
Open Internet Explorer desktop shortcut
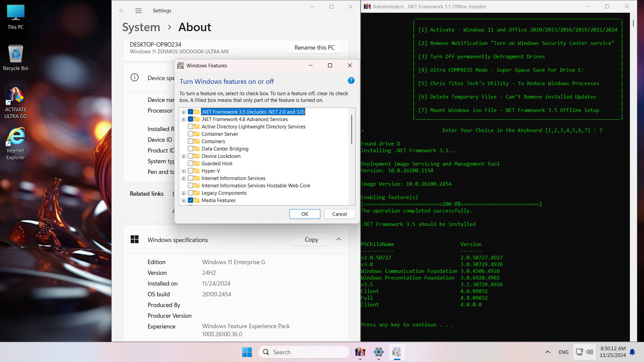click(15, 144)
